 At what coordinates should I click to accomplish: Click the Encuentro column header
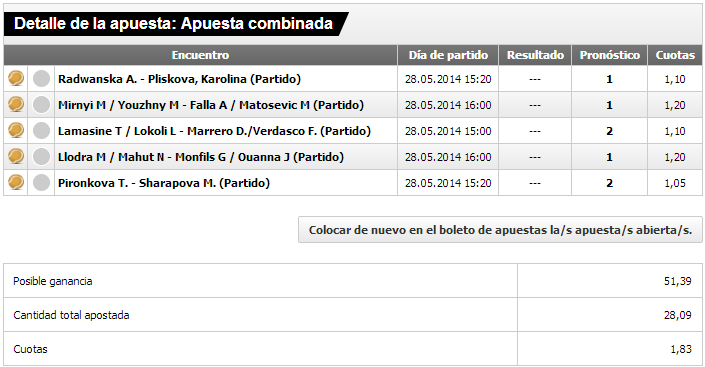coord(201,55)
